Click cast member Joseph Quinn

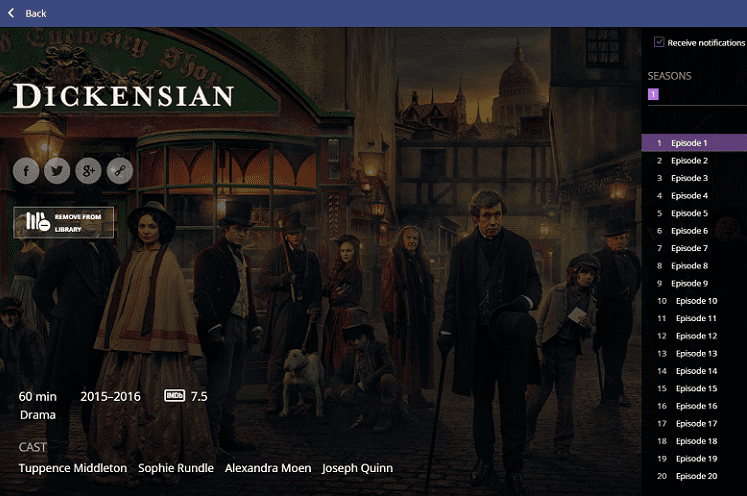pos(357,468)
